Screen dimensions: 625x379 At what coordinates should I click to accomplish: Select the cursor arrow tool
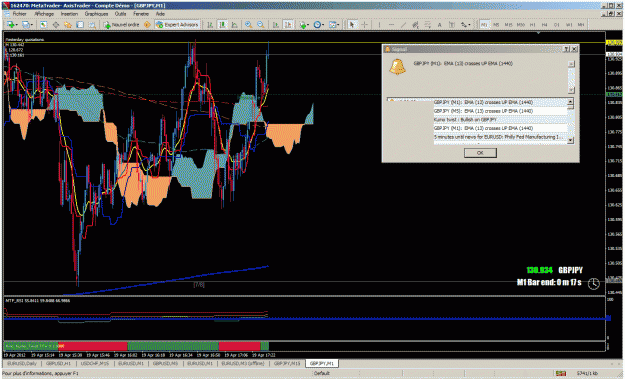click(352, 25)
